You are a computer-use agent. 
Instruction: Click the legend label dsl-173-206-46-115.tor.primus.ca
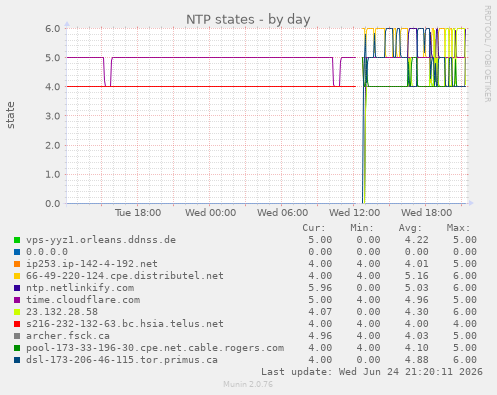[x=122, y=360]
